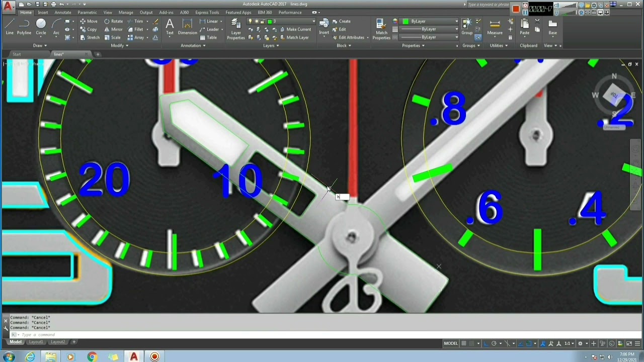This screenshot has width=644, height=362.
Task: Click Match Layer button
Action: coord(294,37)
